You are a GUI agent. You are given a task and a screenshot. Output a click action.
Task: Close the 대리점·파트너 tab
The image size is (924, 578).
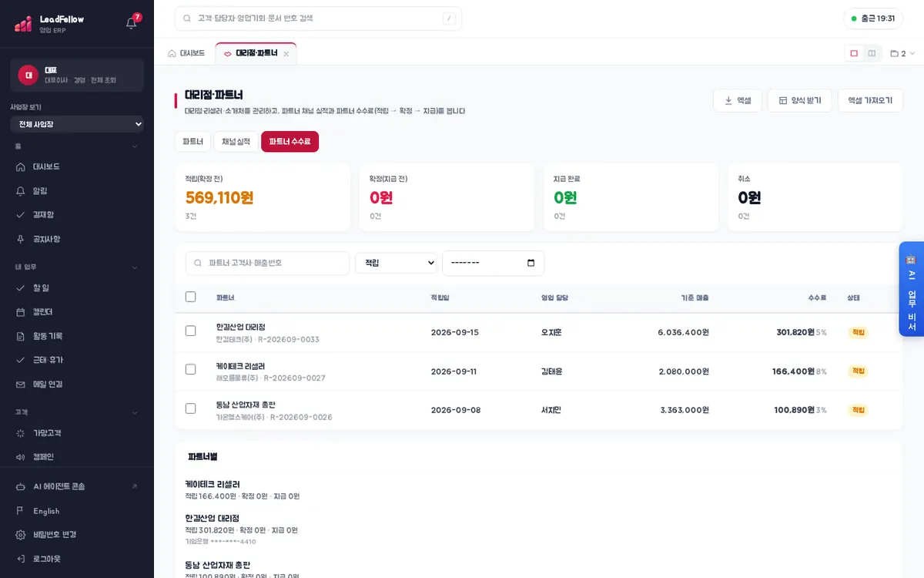[x=286, y=54]
